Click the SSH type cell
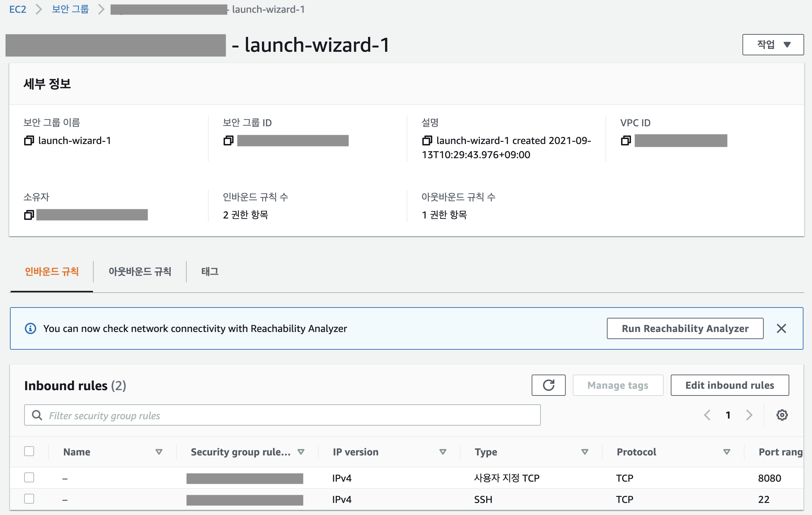 tap(483, 499)
